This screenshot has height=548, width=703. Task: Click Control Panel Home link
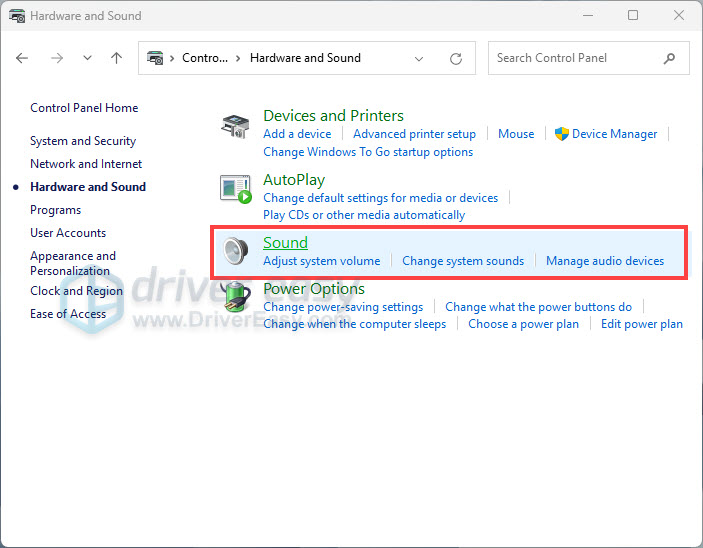(x=84, y=108)
